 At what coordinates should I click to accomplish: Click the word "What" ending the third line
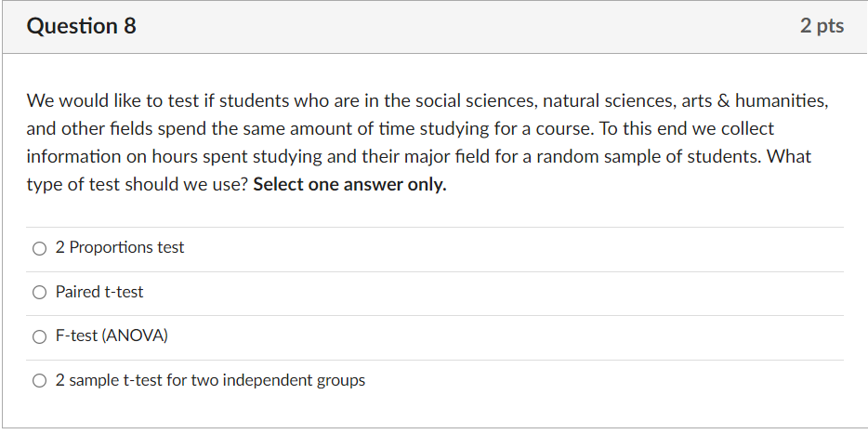pos(789,156)
